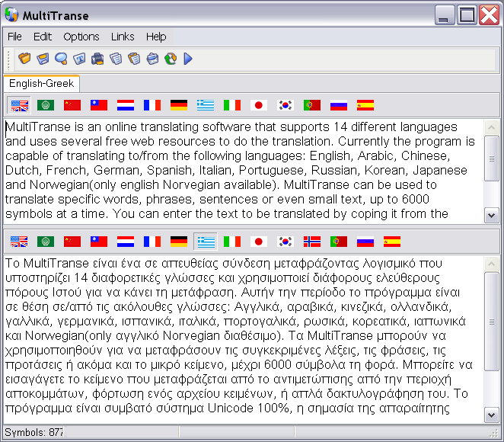
Task: Select Greek flag in source row
Action: point(206,105)
